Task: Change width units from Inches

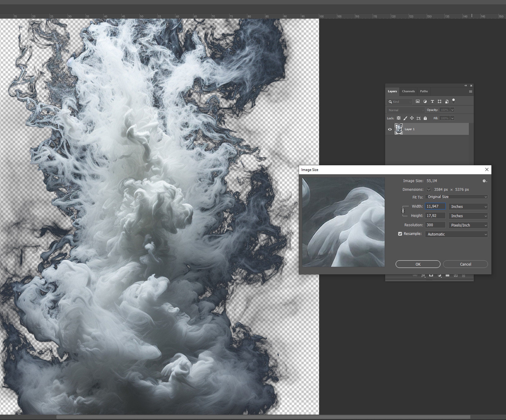Action: point(468,206)
